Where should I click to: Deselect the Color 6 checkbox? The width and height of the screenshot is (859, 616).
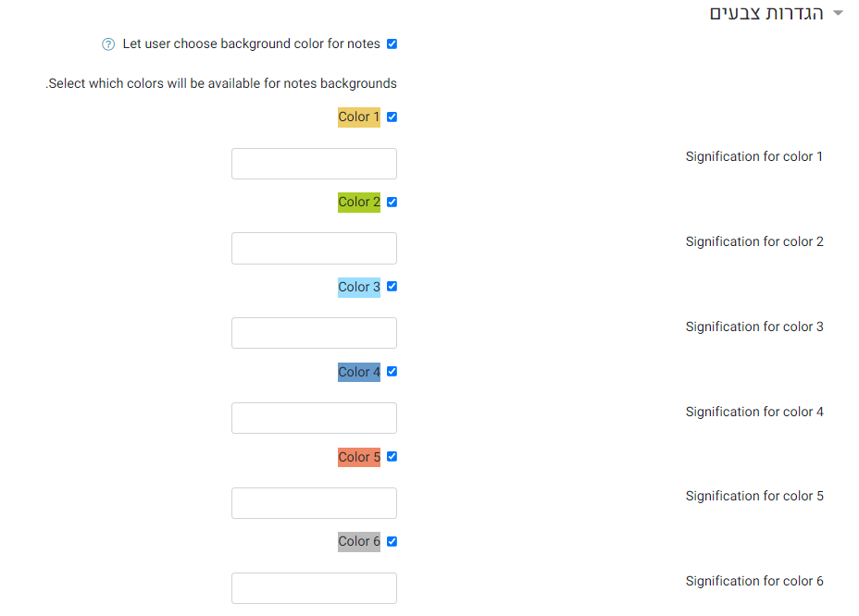pos(392,541)
